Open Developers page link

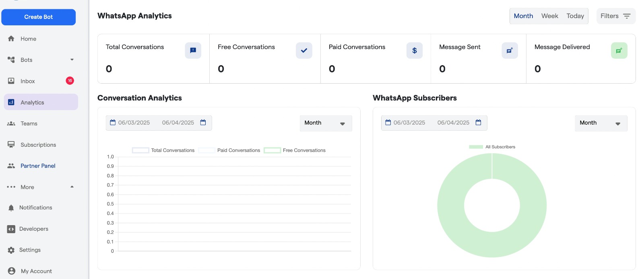click(x=34, y=229)
